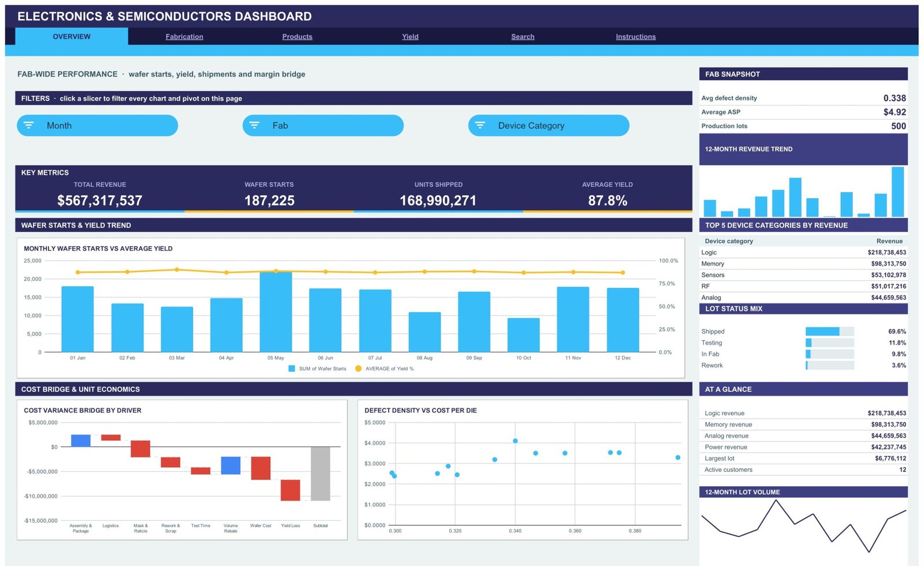Open the Month slicer dropdown
The width and height of the screenshot is (924, 571).
click(97, 125)
